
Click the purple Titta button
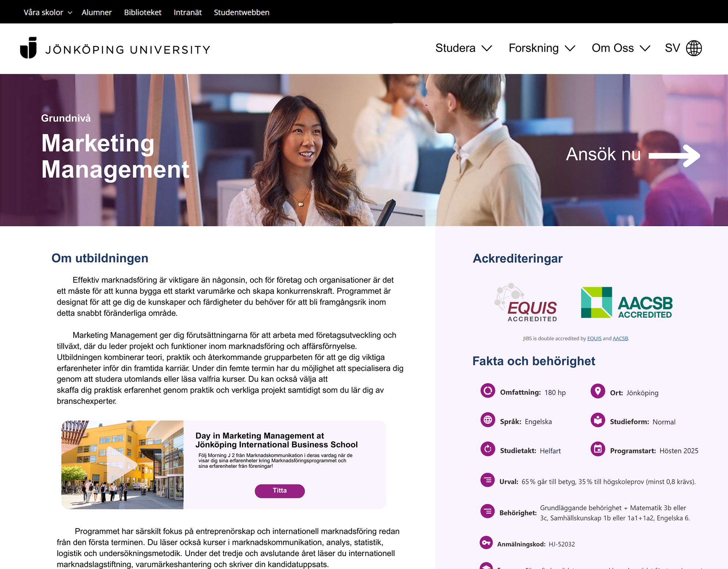pyautogui.click(x=280, y=491)
